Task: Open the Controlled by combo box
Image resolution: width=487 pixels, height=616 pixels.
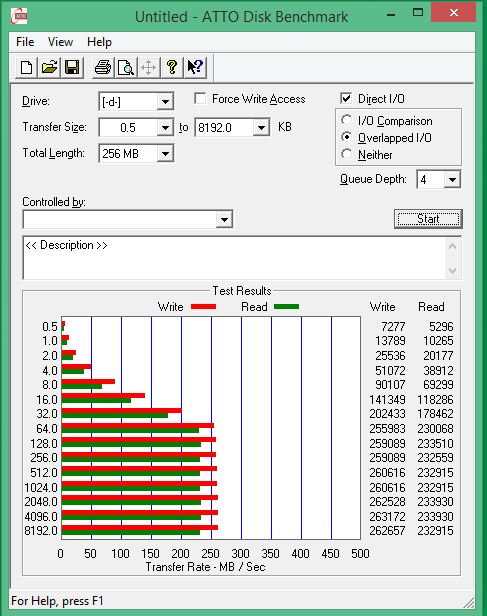Action: click(128, 219)
